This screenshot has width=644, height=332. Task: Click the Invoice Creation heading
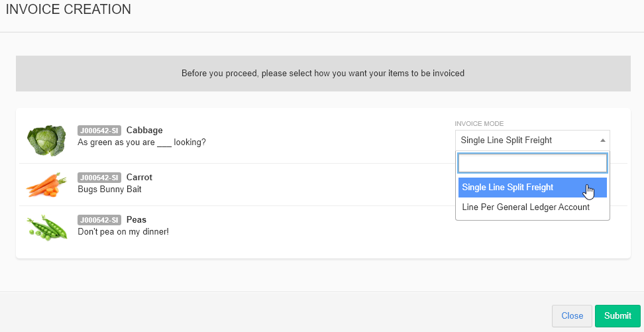(x=68, y=10)
